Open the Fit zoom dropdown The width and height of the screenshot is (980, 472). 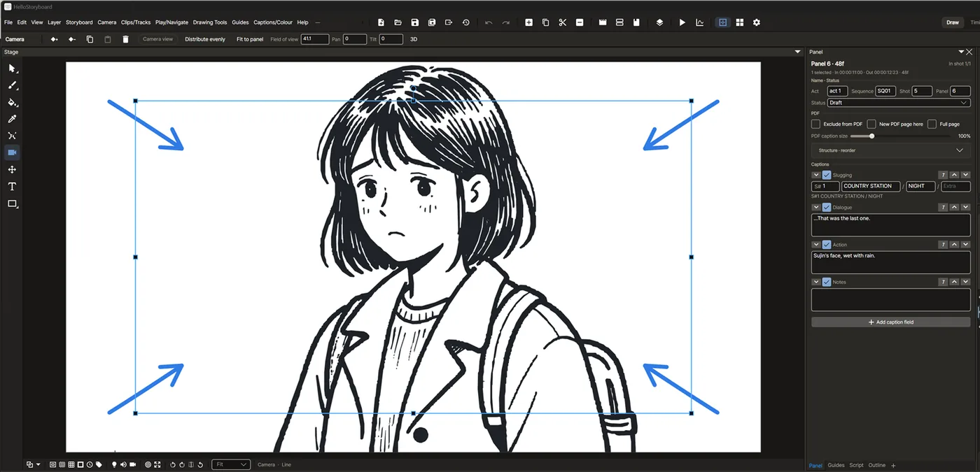pyautogui.click(x=231, y=464)
